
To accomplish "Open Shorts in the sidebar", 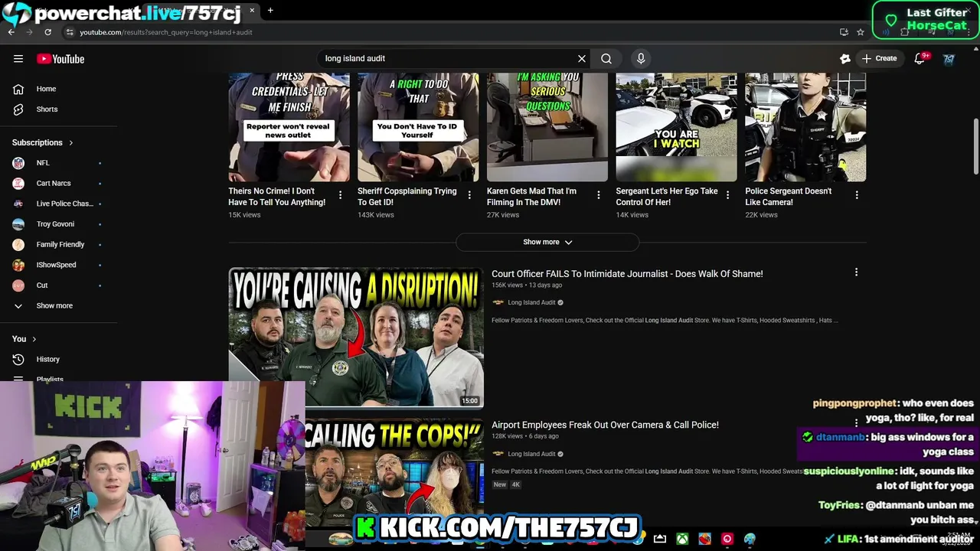I will point(47,109).
